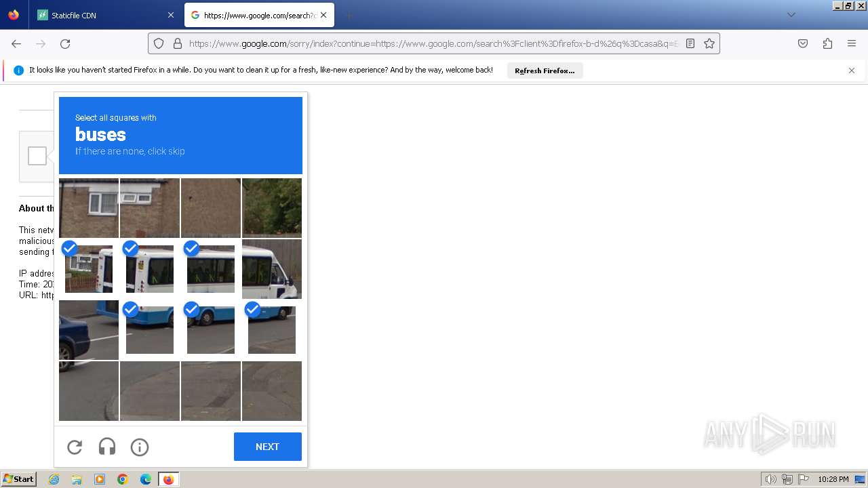Focus the address bar URL field
This screenshot has width=868, height=488.
coord(433,43)
